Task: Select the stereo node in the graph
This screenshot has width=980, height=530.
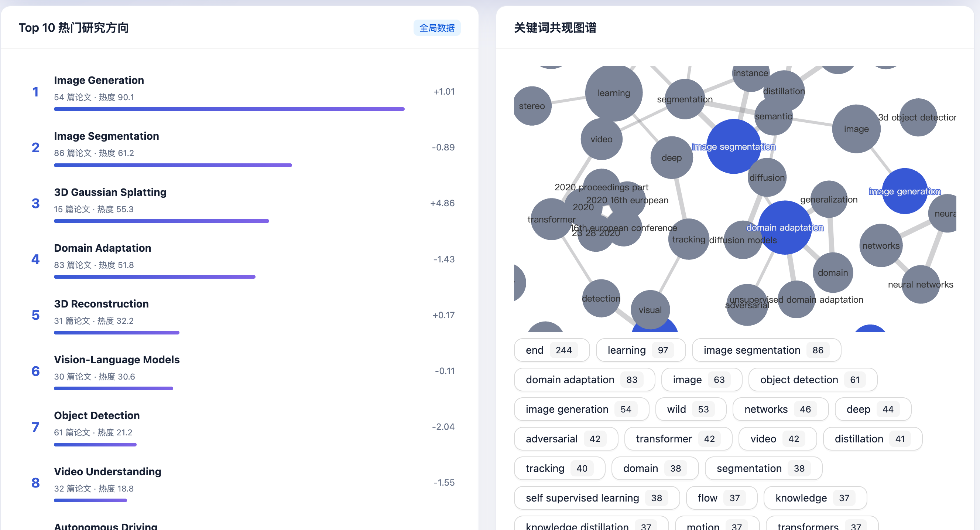Action: (532, 106)
